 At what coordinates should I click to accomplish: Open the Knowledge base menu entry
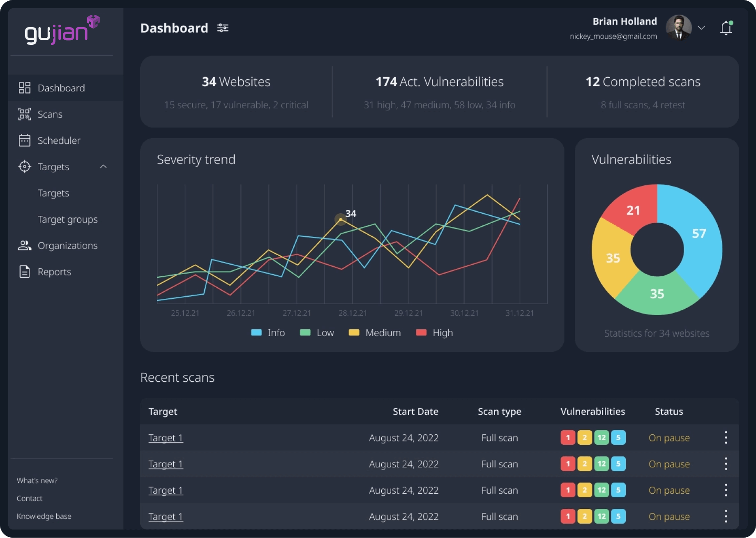pyautogui.click(x=44, y=516)
